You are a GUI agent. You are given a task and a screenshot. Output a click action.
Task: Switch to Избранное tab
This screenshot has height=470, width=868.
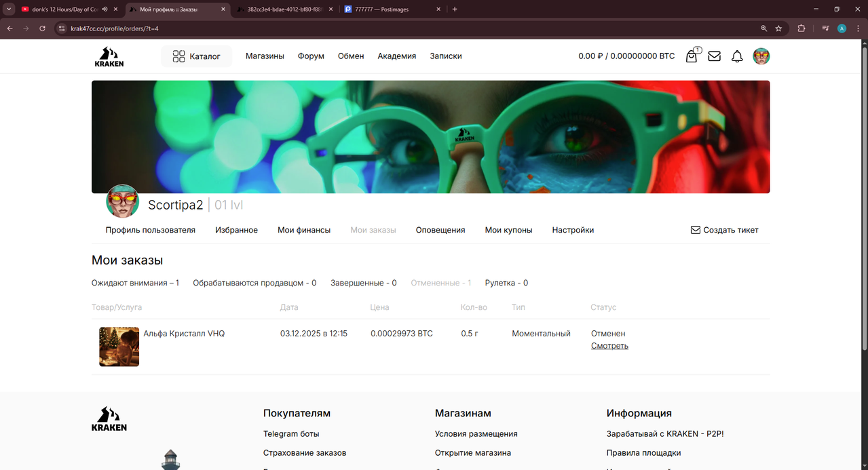click(236, 230)
